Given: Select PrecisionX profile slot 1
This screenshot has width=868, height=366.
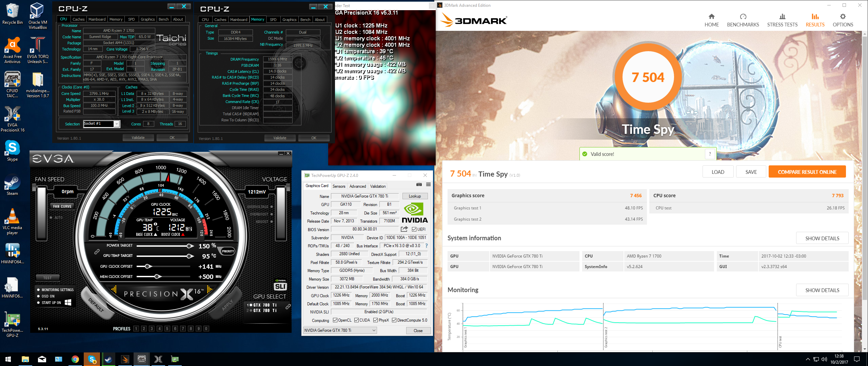Looking at the screenshot, I should (136, 328).
